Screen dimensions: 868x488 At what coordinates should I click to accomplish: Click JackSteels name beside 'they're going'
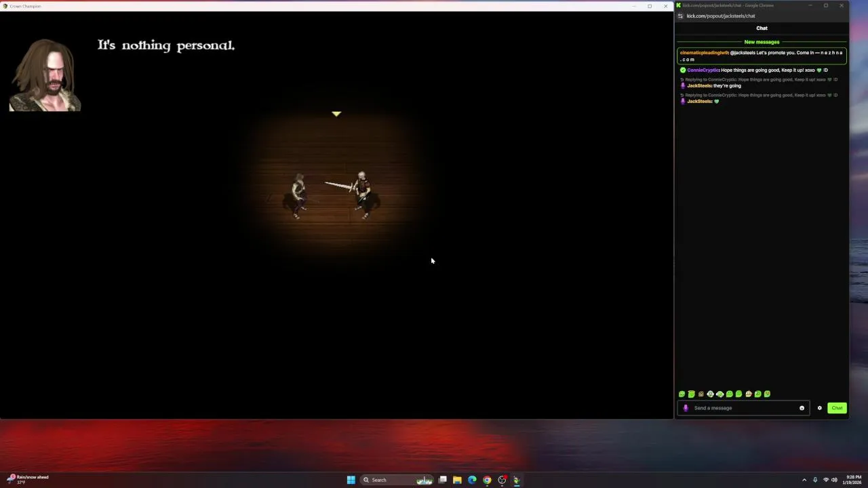(699, 86)
